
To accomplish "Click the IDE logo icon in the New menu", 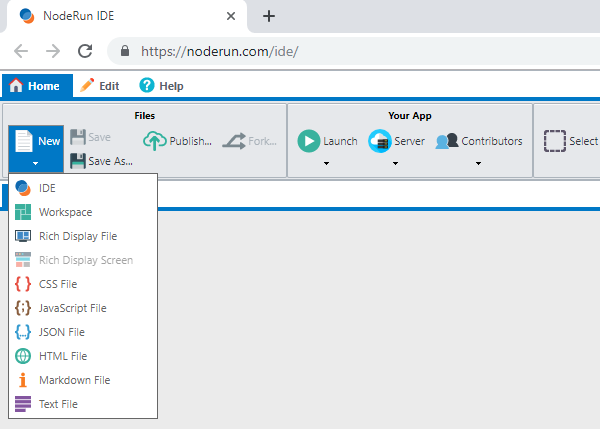I will (23, 188).
